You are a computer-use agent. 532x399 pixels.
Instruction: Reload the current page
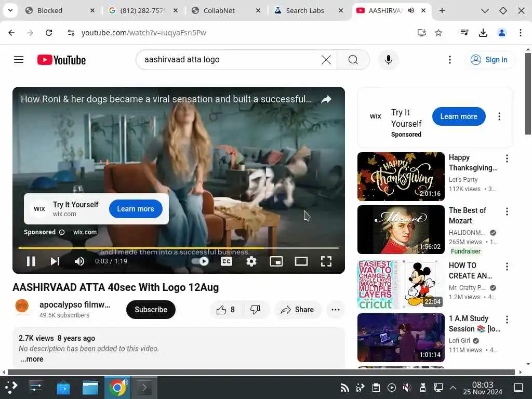tap(49, 33)
